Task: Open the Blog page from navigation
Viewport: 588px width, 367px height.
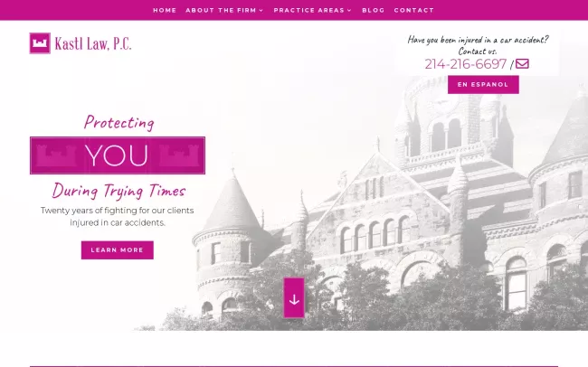Action: (x=373, y=11)
